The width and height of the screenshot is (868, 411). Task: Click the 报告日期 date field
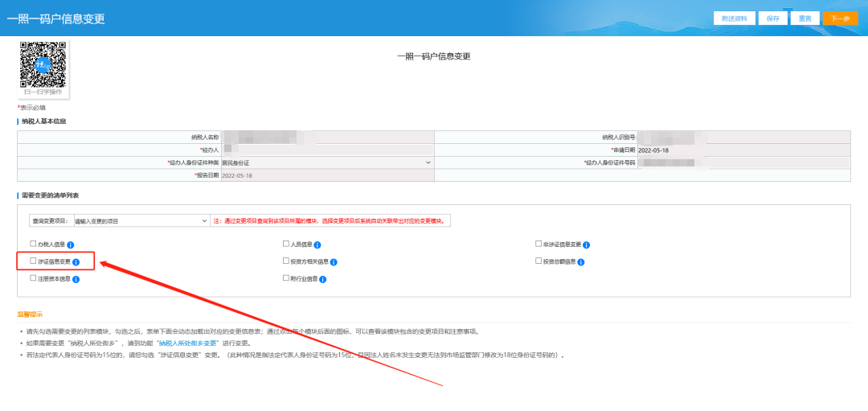pyautogui.click(x=326, y=175)
